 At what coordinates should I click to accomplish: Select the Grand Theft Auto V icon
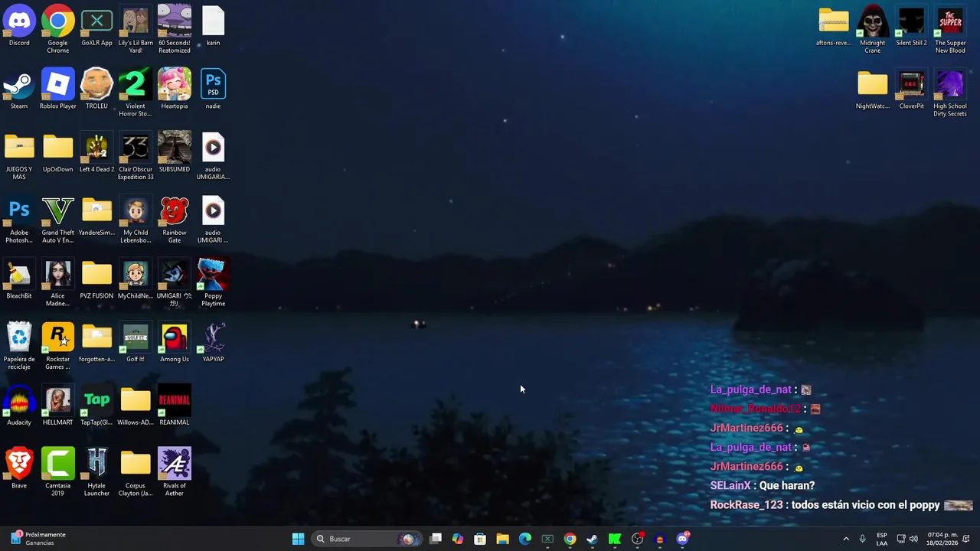58,220
